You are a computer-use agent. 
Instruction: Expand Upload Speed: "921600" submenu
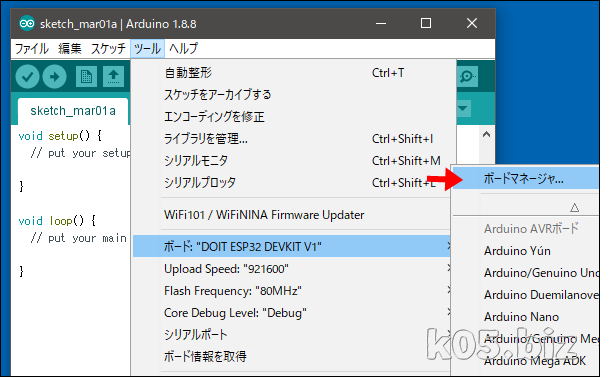[292, 269]
